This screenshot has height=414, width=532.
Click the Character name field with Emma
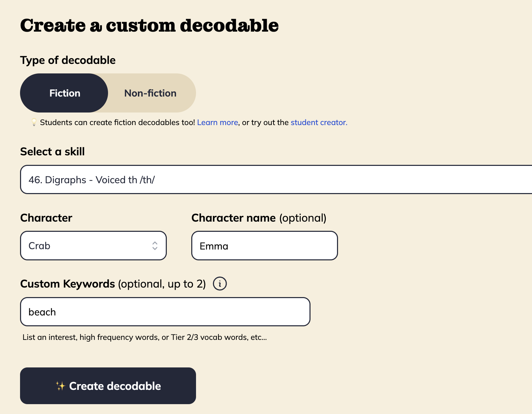(265, 246)
